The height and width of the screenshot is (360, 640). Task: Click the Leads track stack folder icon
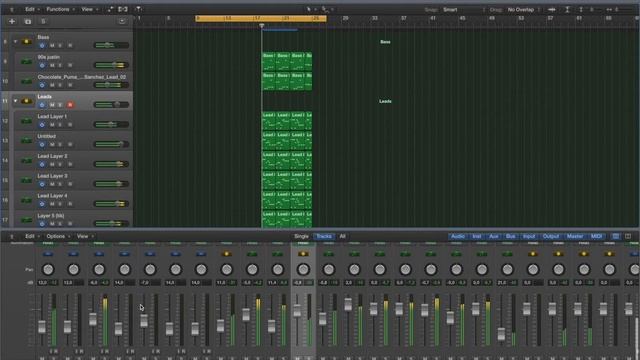point(27,101)
